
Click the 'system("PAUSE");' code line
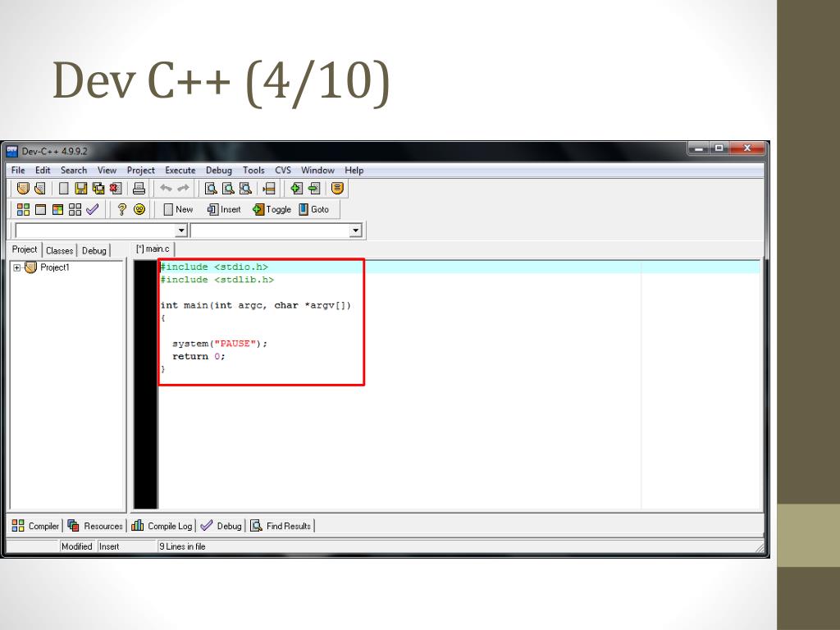pos(220,344)
